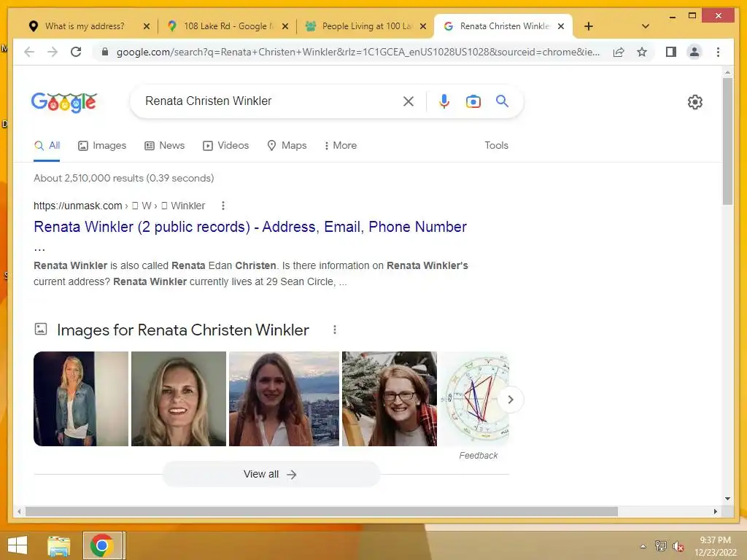Bookmark this page with the star icon
The width and height of the screenshot is (747, 560).
pyautogui.click(x=642, y=52)
